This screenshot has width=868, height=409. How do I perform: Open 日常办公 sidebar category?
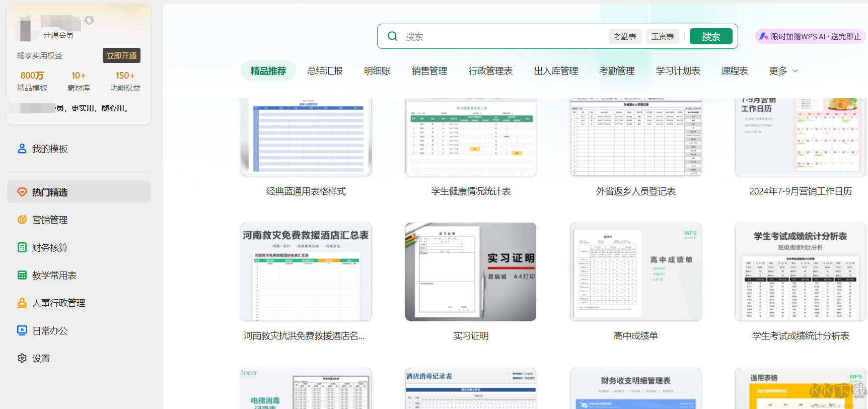tap(79, 330)
